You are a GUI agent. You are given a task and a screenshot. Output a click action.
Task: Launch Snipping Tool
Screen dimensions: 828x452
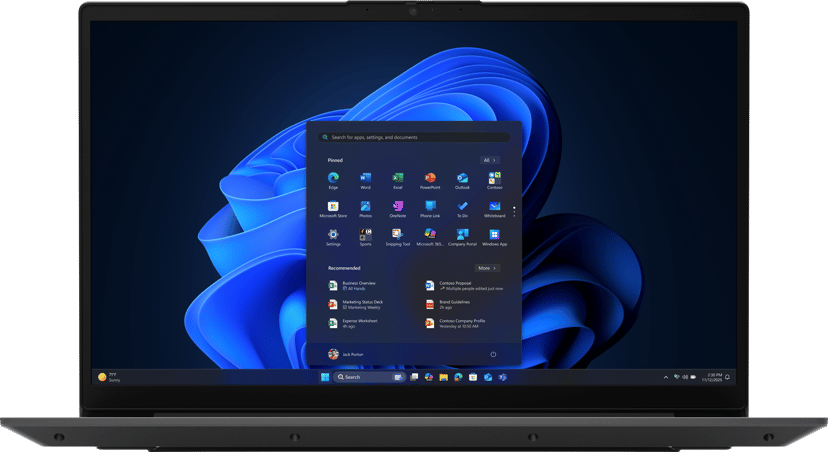tap(398, 237)
